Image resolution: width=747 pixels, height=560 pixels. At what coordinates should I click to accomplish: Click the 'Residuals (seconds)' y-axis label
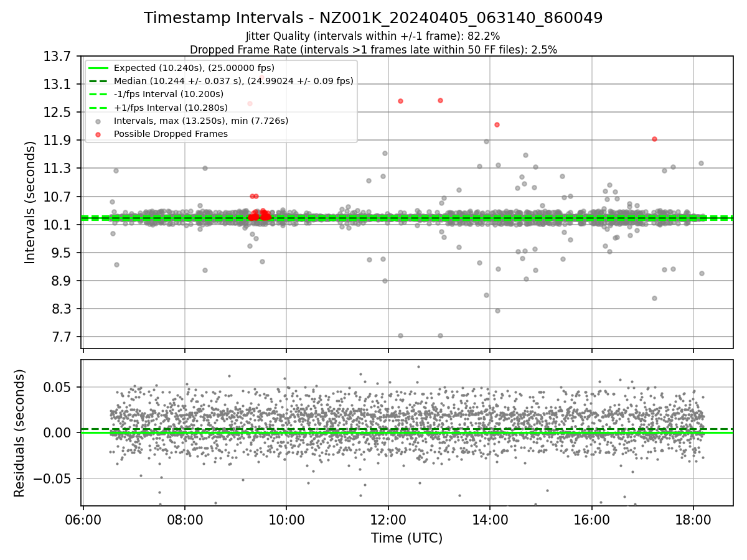click(19, 433)
